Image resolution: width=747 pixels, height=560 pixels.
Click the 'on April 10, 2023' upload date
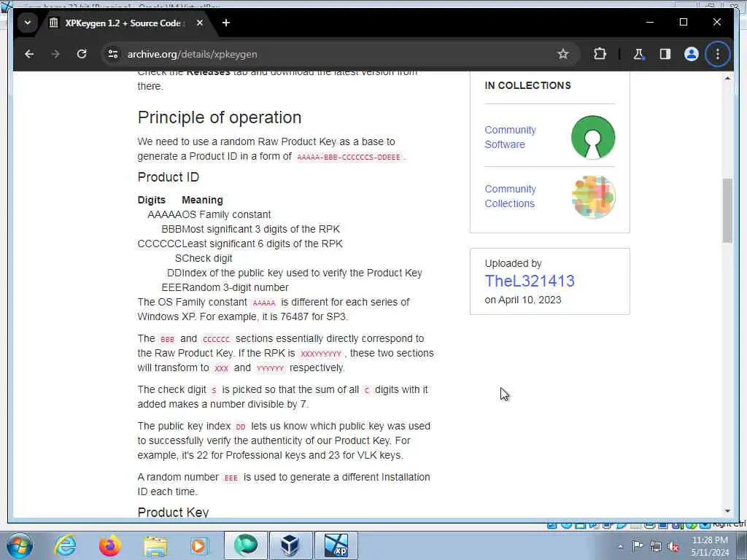(522, 300)
